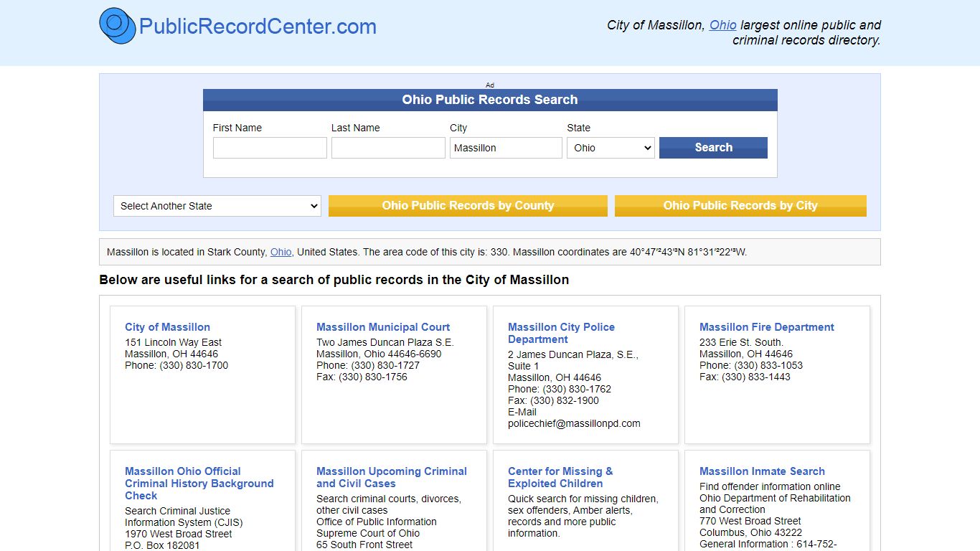Select the Columbus, Ohio 43222 text
The height and width of the screenshot is (551, 980).
point(750,532)
